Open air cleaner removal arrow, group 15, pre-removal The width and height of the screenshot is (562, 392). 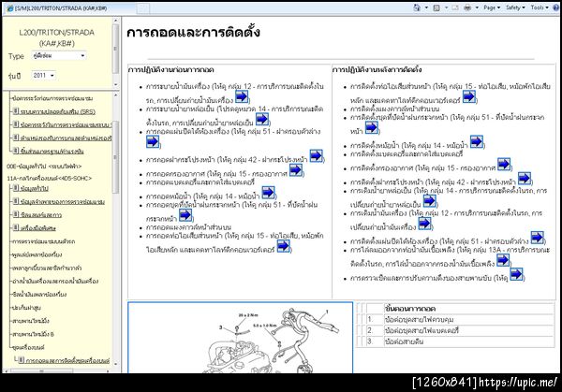(x=296, y=170)
